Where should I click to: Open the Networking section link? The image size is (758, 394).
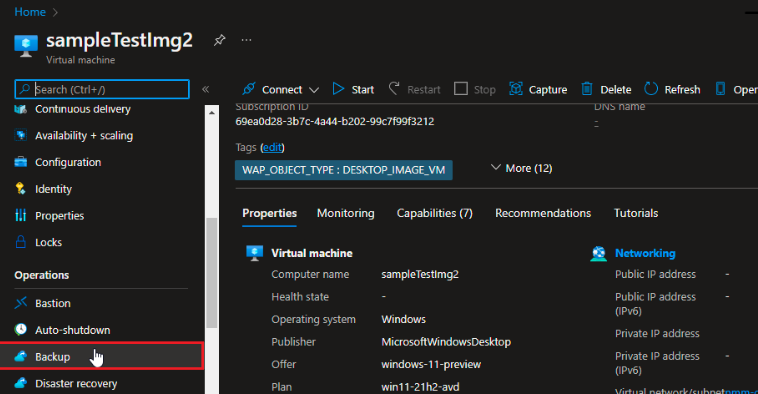(645, 253)
